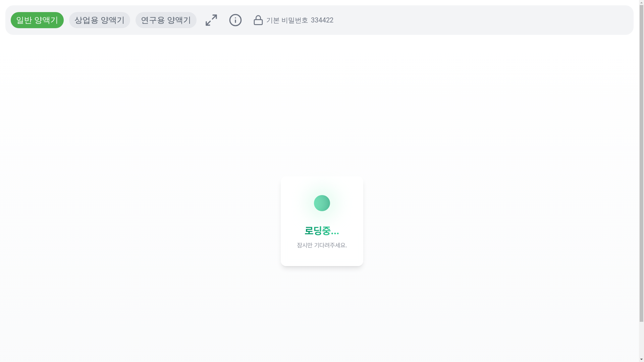
Task: Open the info circle icon
Action: [235, 20]
